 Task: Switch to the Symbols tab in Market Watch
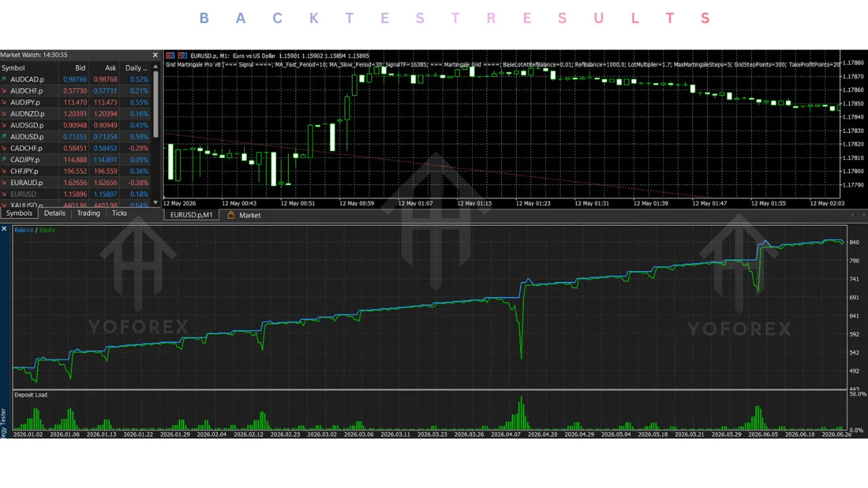point(19,213)
